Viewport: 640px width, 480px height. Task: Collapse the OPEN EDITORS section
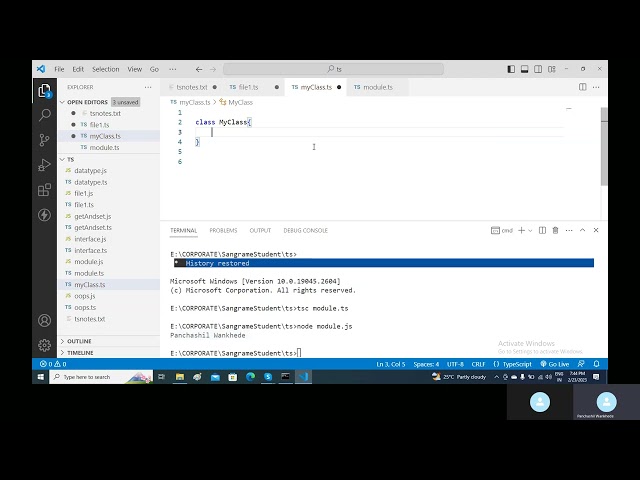click(109, 102)
